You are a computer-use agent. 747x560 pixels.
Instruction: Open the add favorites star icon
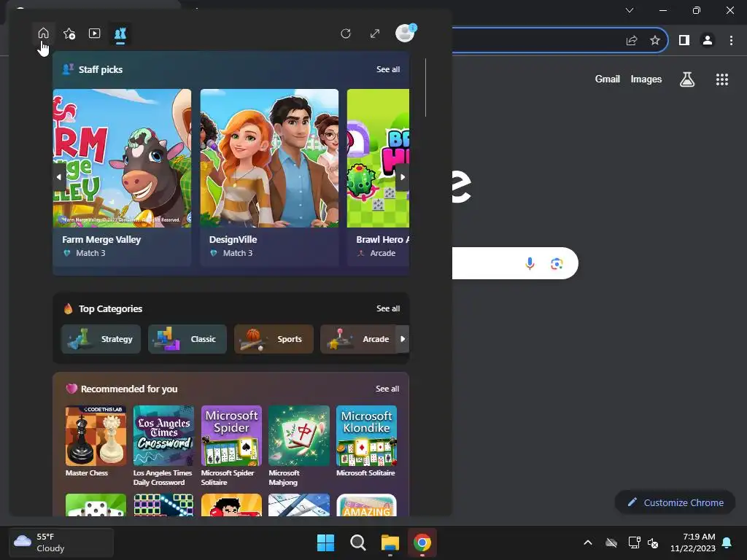tap(69, 34)
